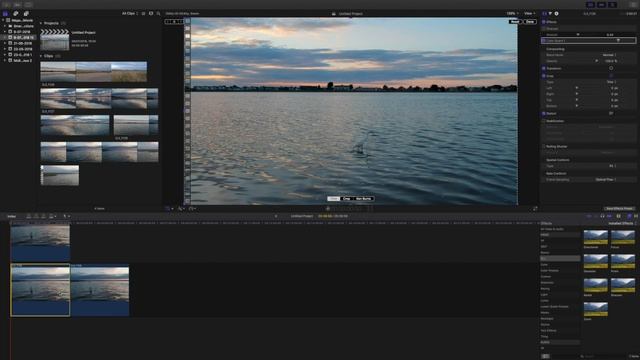
Task: Open the timeline tool selector dropdown
Action: pyautogui.click(x=66, y=216)
